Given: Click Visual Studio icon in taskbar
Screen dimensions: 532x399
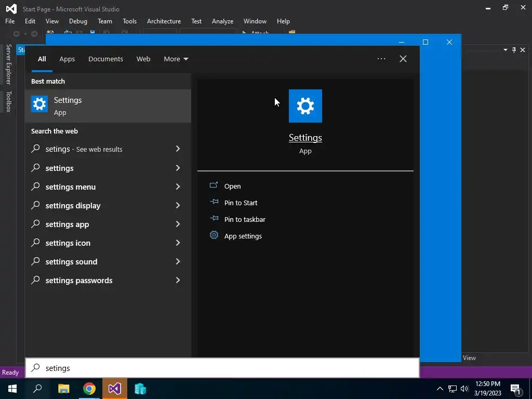Looking at the screenshot, I should 115,389.
